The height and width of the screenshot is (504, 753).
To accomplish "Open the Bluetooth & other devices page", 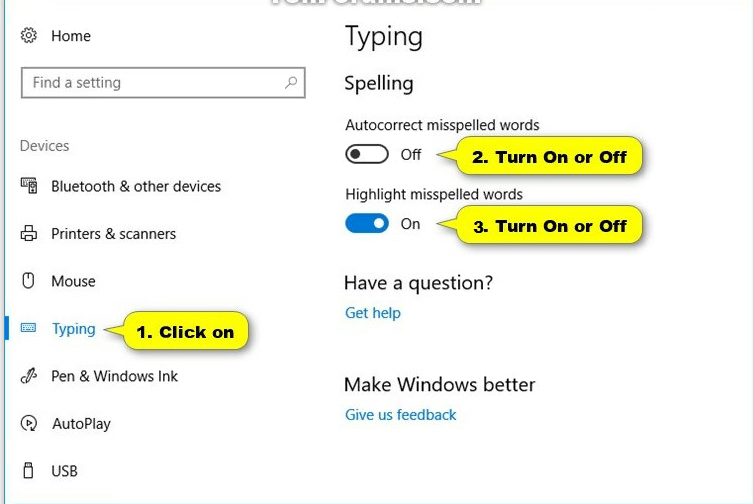I will pos(136,187).
